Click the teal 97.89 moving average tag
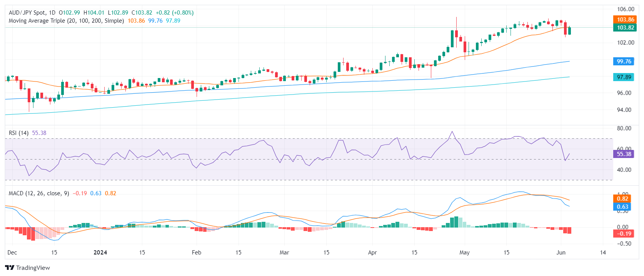Screen dimensions: 644x276 click(624, 77)
